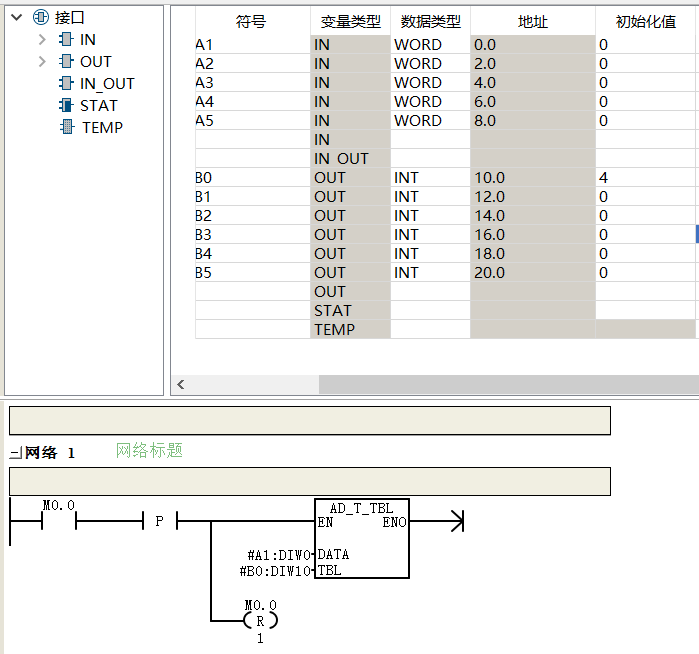The height and width of the screenshot is (654, 699).
Task: Click the 接口 interface root icon
Action: (41, 17)
